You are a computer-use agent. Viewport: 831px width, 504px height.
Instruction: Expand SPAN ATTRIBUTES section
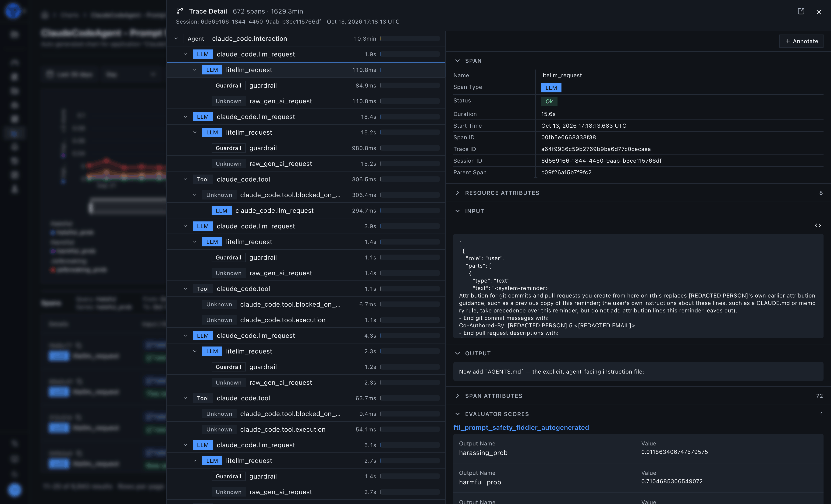457,395
